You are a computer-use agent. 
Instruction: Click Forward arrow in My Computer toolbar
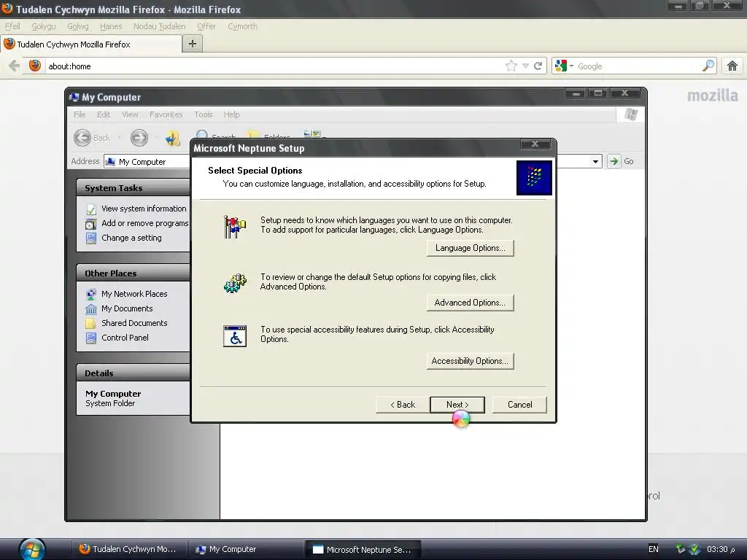coord(139,138)
